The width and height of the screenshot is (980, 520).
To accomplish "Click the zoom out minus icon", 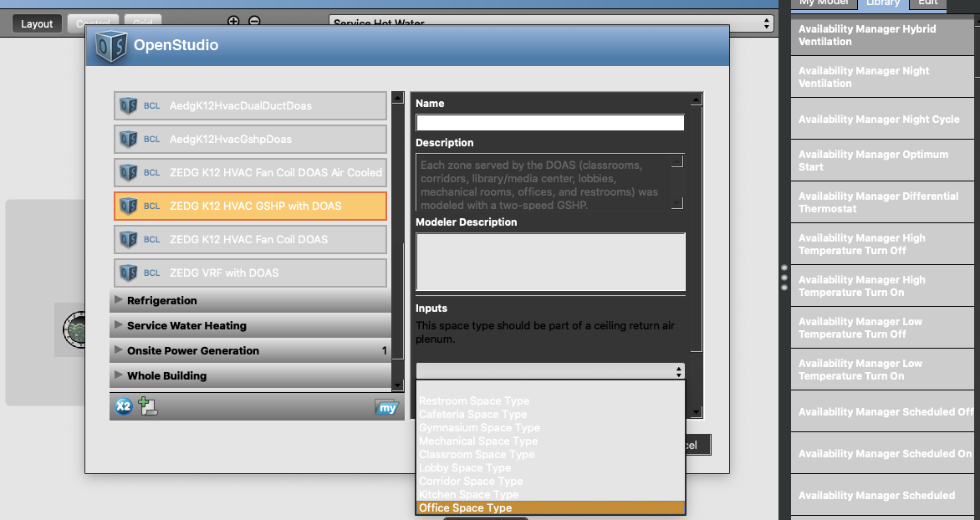I will pyautogui.click(x=255, y=19).
